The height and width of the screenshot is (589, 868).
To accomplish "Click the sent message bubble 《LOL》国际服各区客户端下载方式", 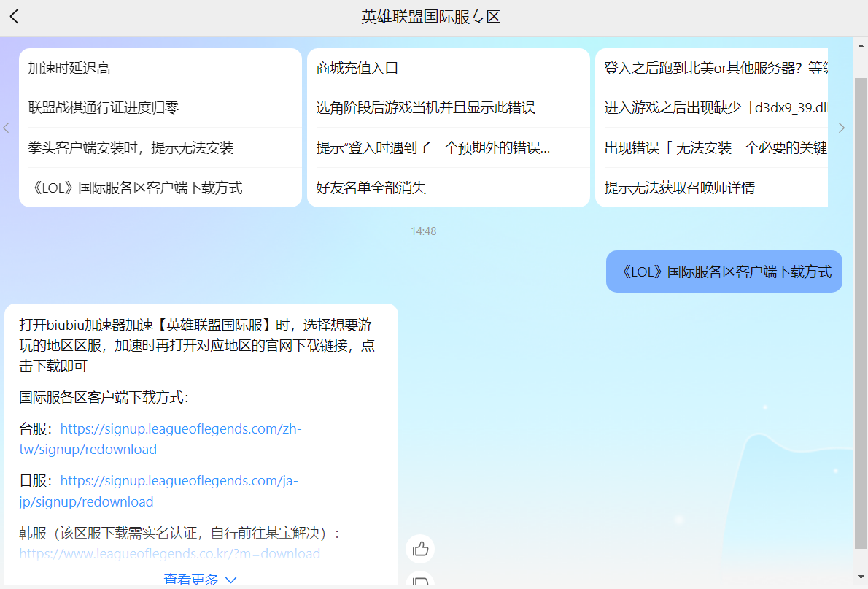I will 724,272.
